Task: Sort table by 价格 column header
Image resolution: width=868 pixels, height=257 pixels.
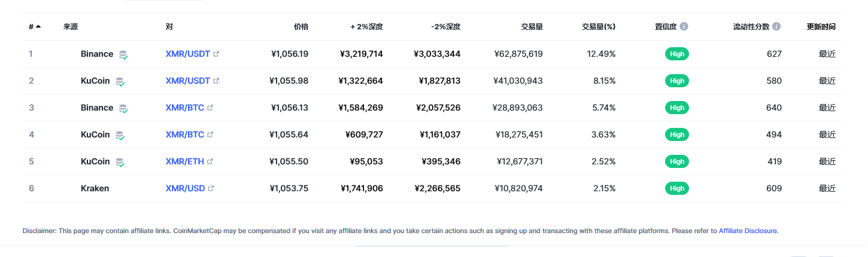Action: click(301, 27)
